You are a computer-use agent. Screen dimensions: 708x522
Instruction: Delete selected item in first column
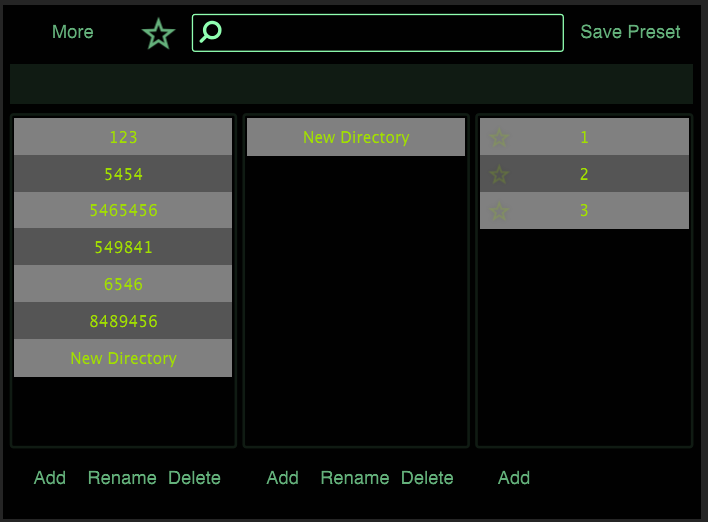click(x=194, y=478)
